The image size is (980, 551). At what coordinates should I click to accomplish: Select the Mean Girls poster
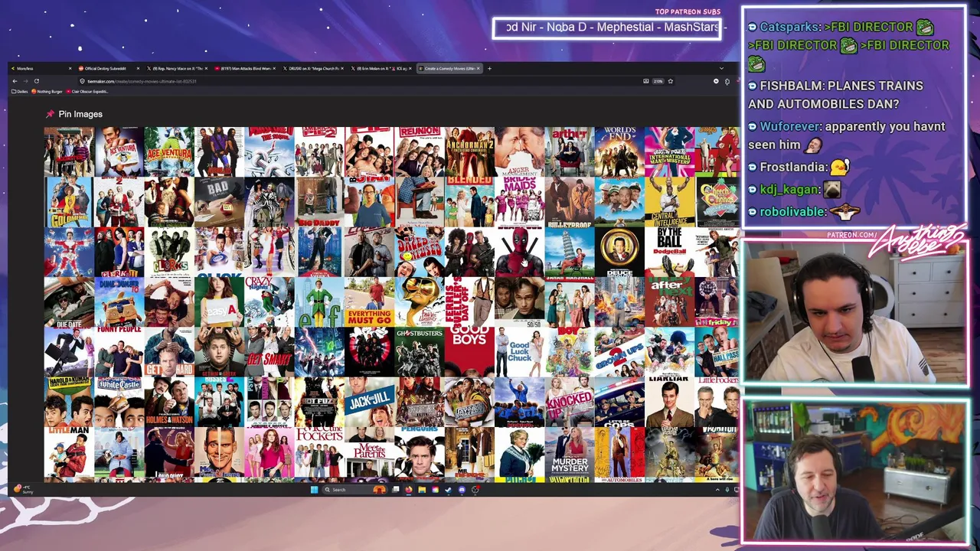point(269,452)
